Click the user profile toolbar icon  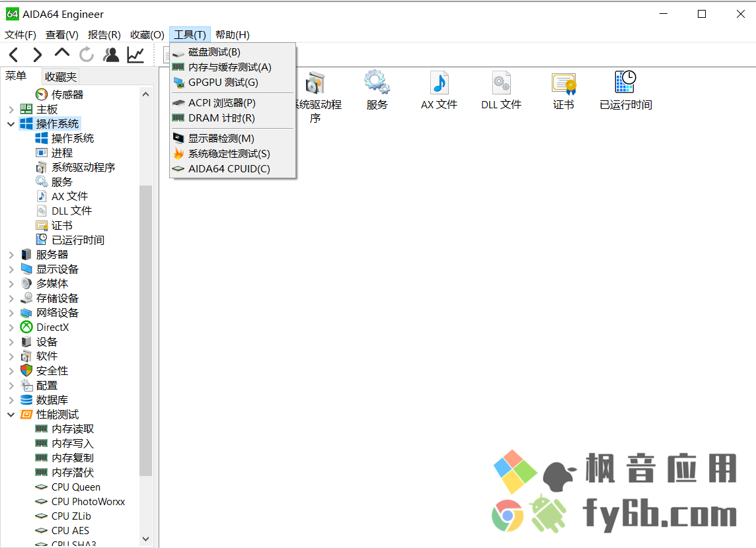(x=111, y=55)
